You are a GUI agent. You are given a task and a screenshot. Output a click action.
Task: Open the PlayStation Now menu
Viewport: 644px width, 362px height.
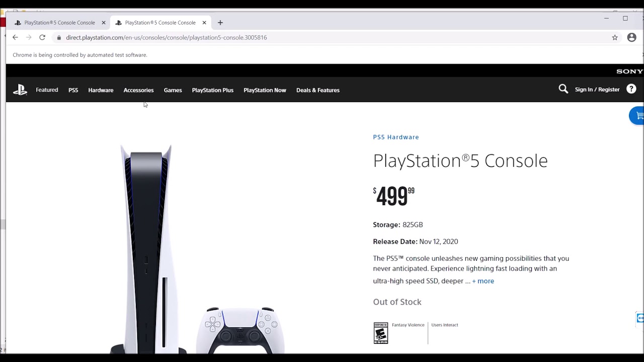tap(265, 90)
